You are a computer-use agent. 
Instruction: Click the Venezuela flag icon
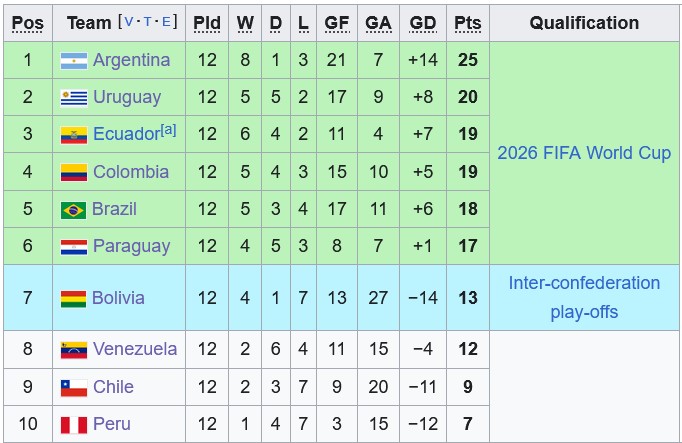coord(74,350)
